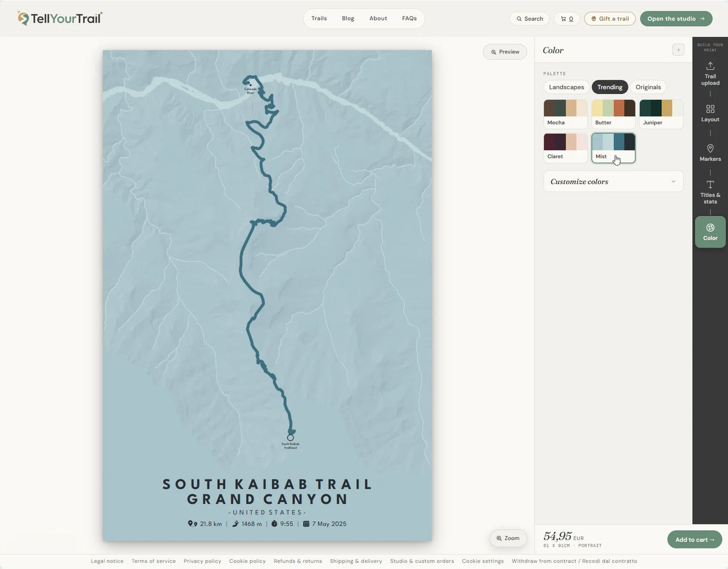Open the Terms of service link
This screenshot has height=569, width=728.
tap(153, 561)
